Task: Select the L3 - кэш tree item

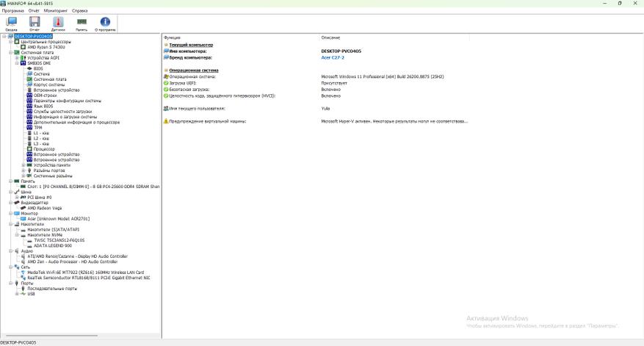Action: click(x=41, y=144)
